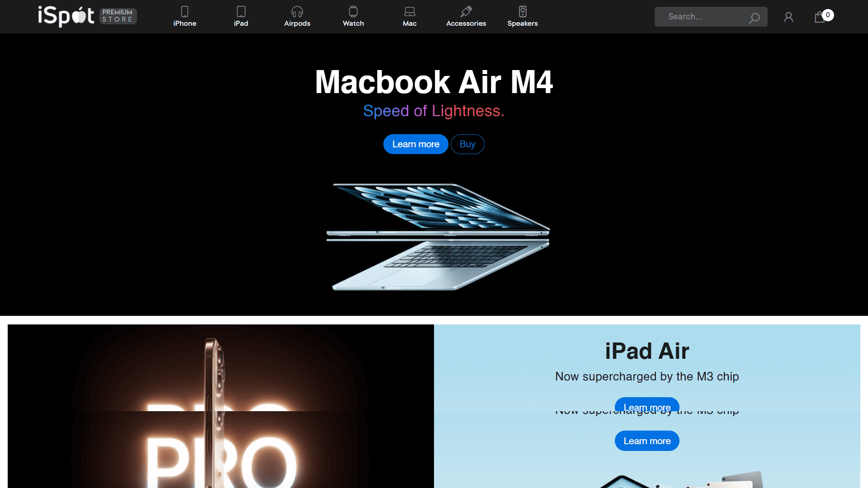
Task: Click the iPad menu label
Action: (x=241, y=23)
